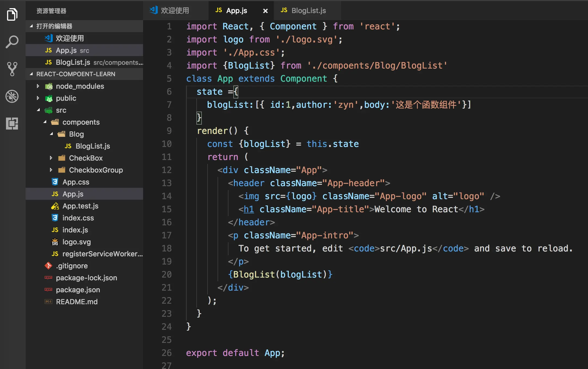
Task: Open the Source Control view icon
Action: pos(12,69)
